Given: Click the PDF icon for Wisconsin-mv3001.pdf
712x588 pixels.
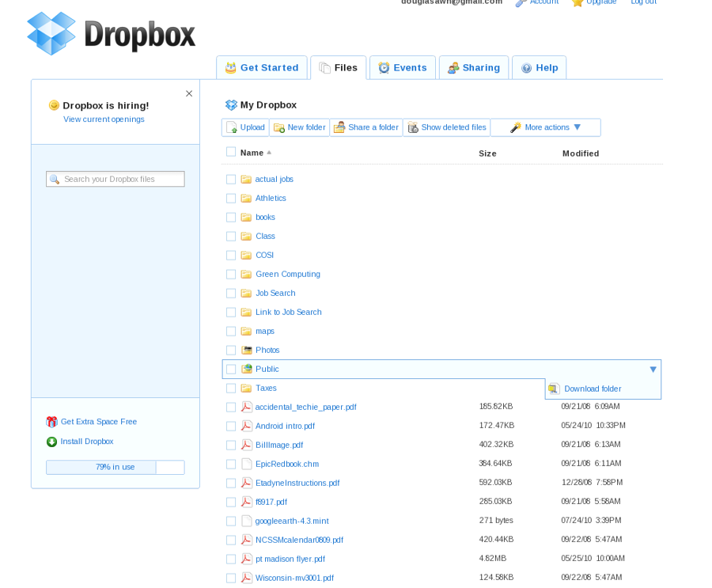Looking at the screenshot, I should [246, 578].
